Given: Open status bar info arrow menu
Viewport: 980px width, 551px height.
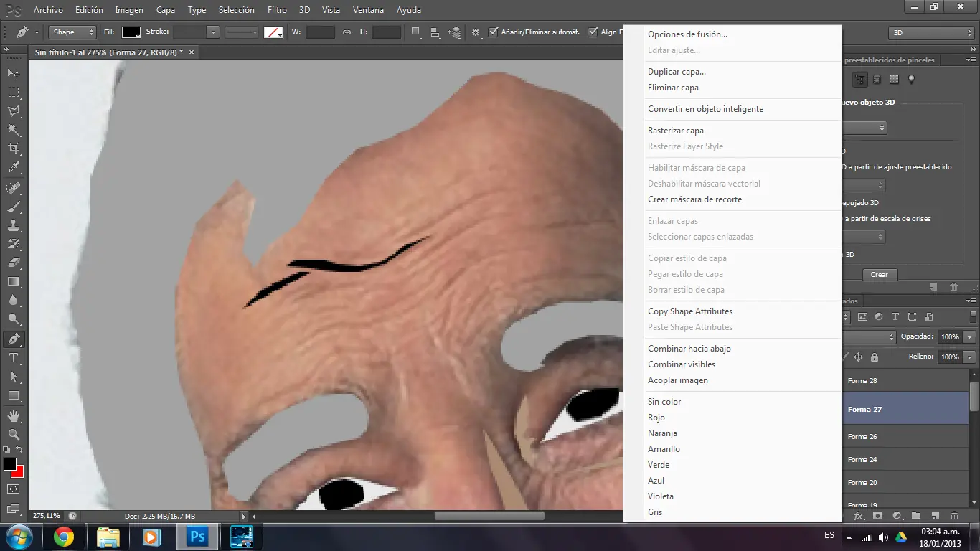Looking at the screenshot, I should [244, 516].
